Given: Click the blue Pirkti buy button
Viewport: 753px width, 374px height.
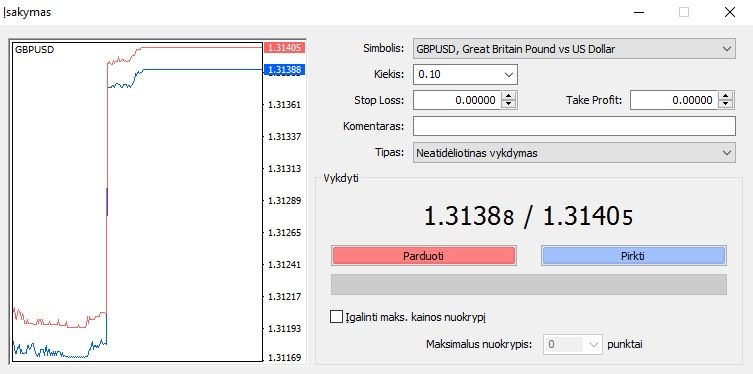Looking at the screenshot, I should (x=633, y=256).
